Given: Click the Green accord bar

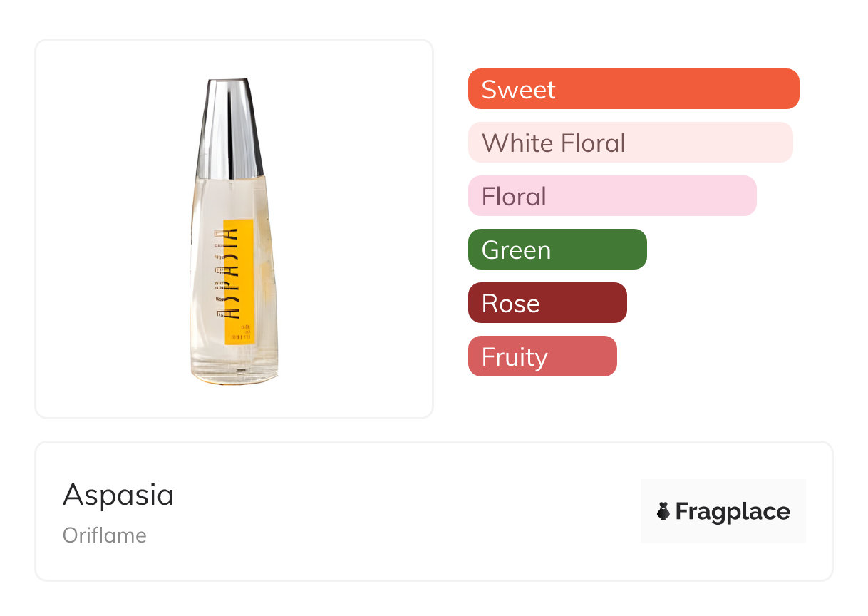Looking at the screenshot, I should coord(557,250).
